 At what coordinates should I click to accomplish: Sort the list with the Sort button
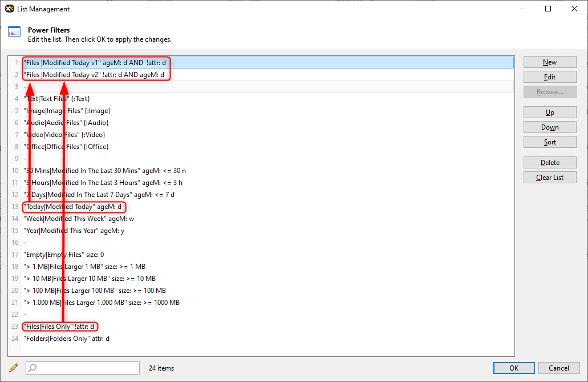click(550, 142)
